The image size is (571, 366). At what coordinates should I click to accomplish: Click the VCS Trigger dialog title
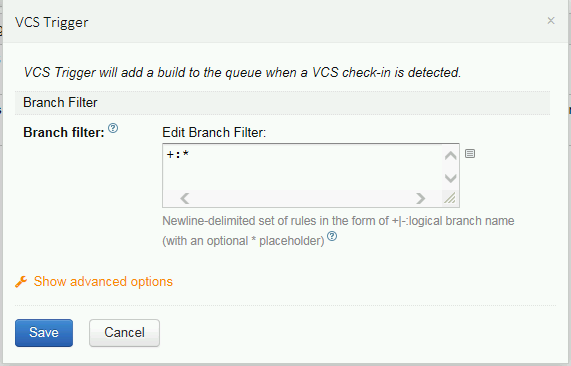point(51,23)
